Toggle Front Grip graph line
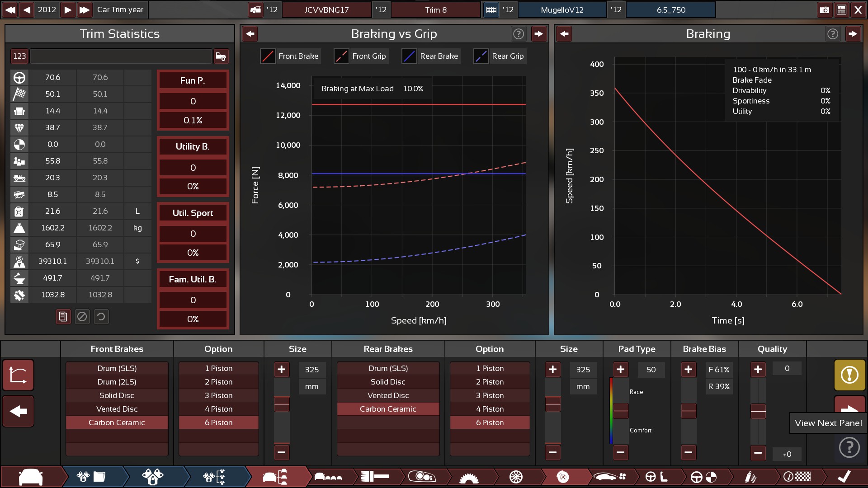 pyautogui.click(x=341, y=56)
